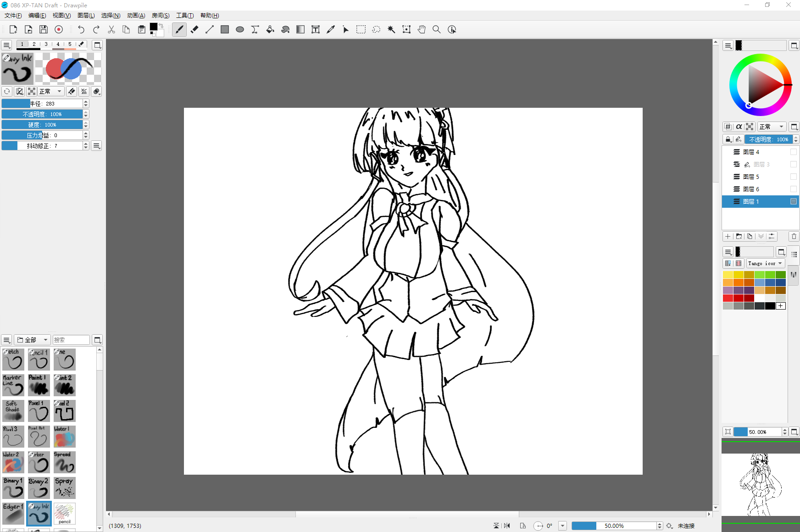The image size is (800, 532).
Task: Select the flood fill bucket tool
Action: (x=270, y=29)
